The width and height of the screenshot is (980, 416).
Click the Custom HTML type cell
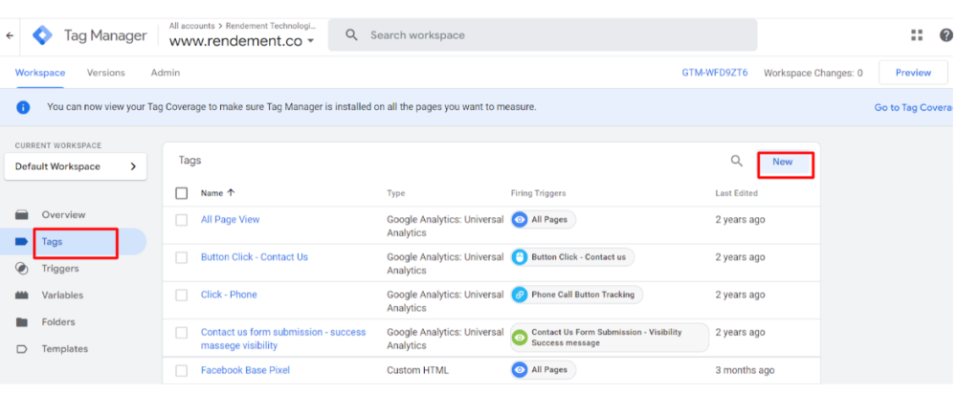[x=417, y=370]
